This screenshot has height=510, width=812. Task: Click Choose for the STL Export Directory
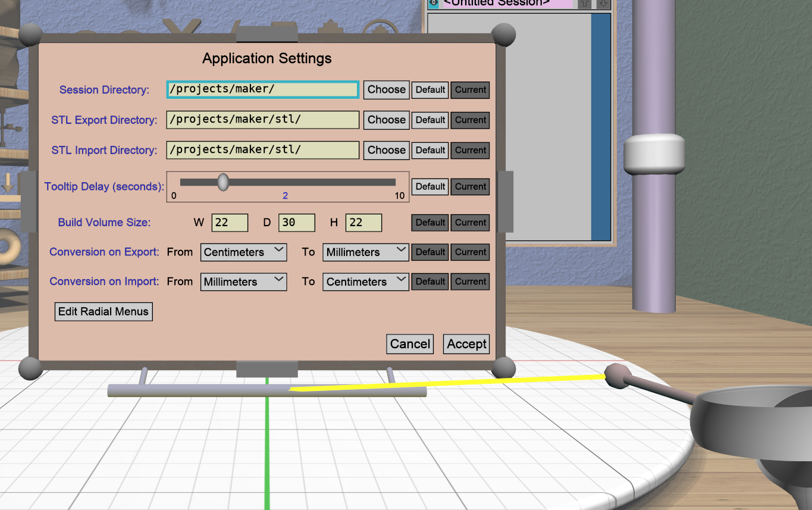pyautogui.click(x=386, y=120)
